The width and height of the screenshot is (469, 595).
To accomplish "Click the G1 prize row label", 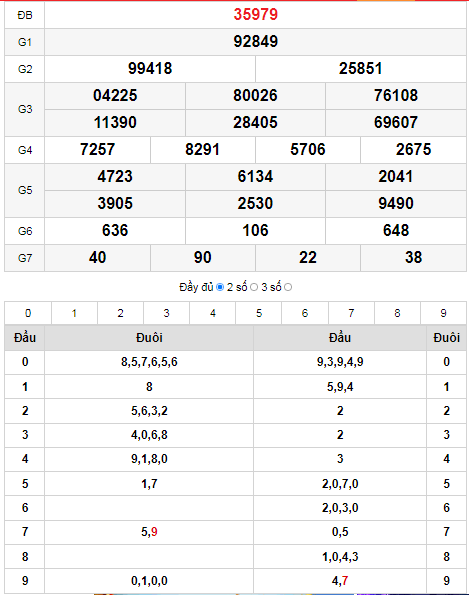I will (x=25, y=42).
